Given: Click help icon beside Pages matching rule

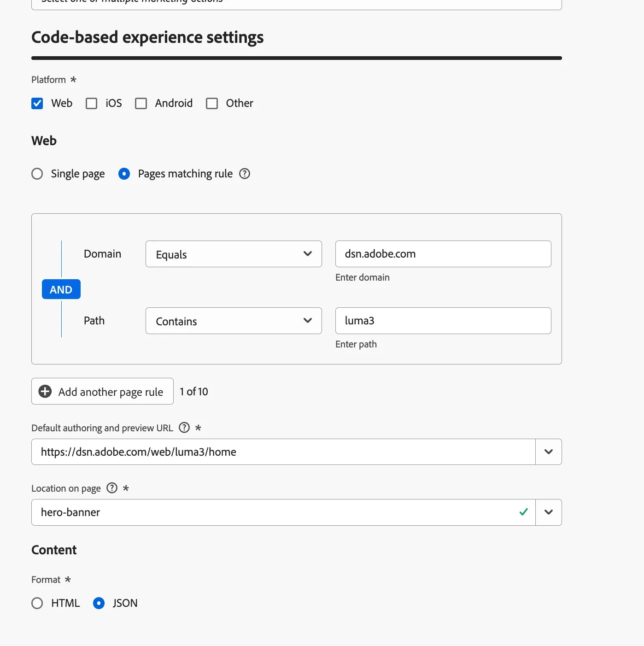Looking at the screenshot, I should [x=245, y=174].
